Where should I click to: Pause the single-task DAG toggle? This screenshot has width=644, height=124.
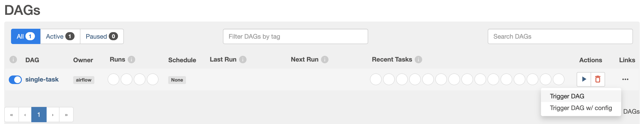pyautogui.click(x=15, y=80)
